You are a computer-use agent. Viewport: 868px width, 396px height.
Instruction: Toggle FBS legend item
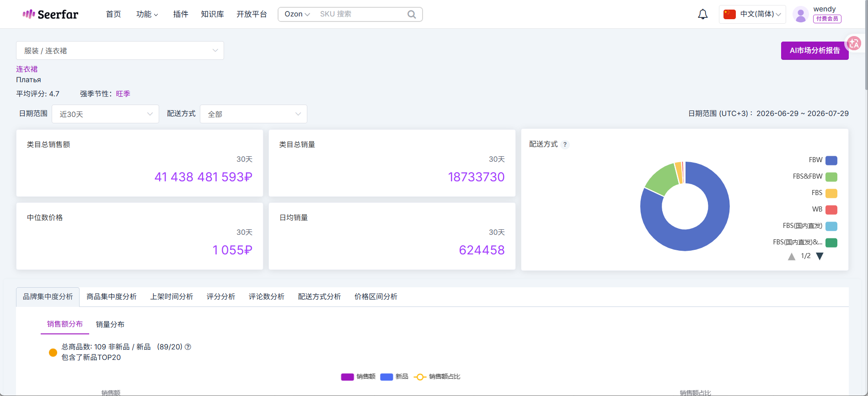(824, 193)
